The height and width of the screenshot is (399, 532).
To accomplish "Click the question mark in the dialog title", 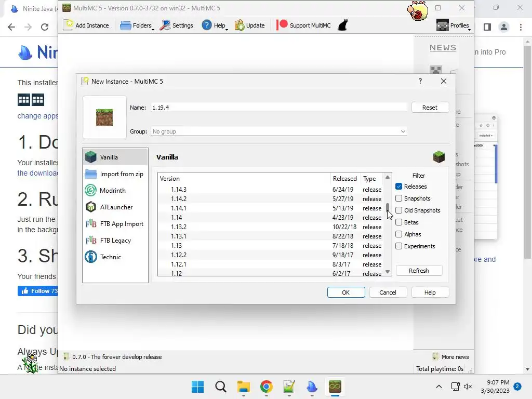I will click(x=420, y=81).
